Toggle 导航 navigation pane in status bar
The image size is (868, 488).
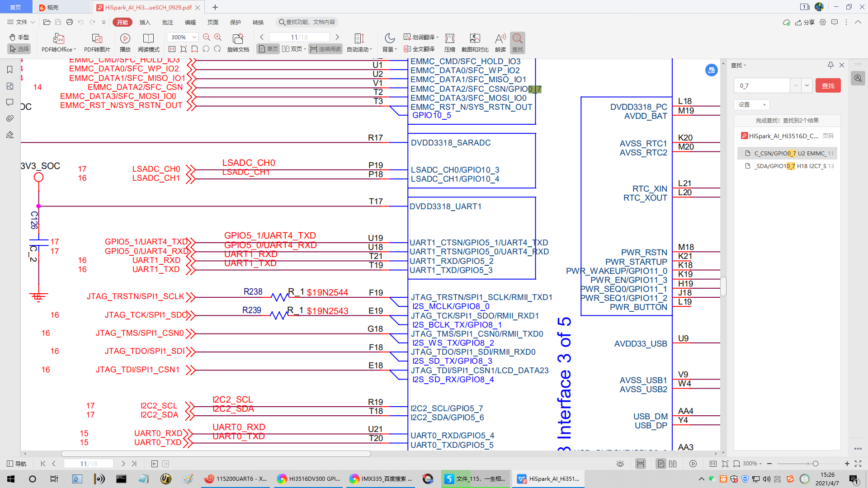17,464
